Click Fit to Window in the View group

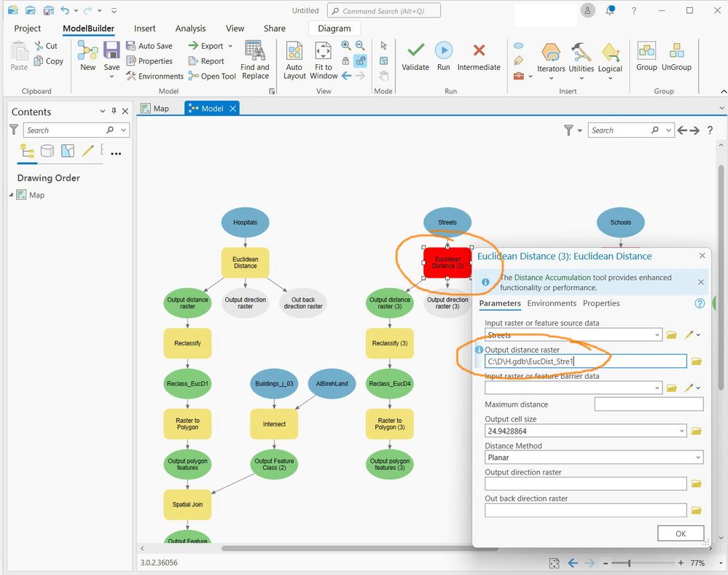click(324, 52)
